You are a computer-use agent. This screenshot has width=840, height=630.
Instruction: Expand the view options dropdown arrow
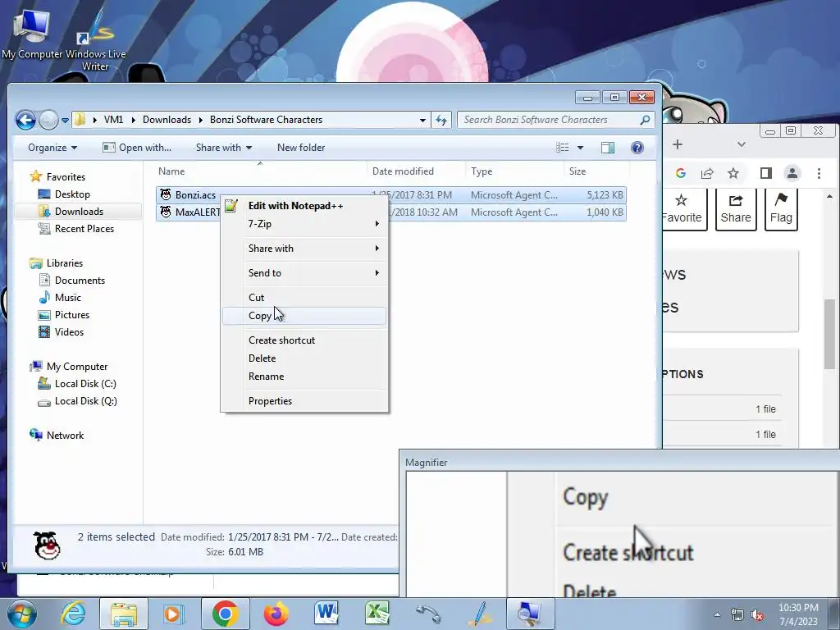[580, 148]
